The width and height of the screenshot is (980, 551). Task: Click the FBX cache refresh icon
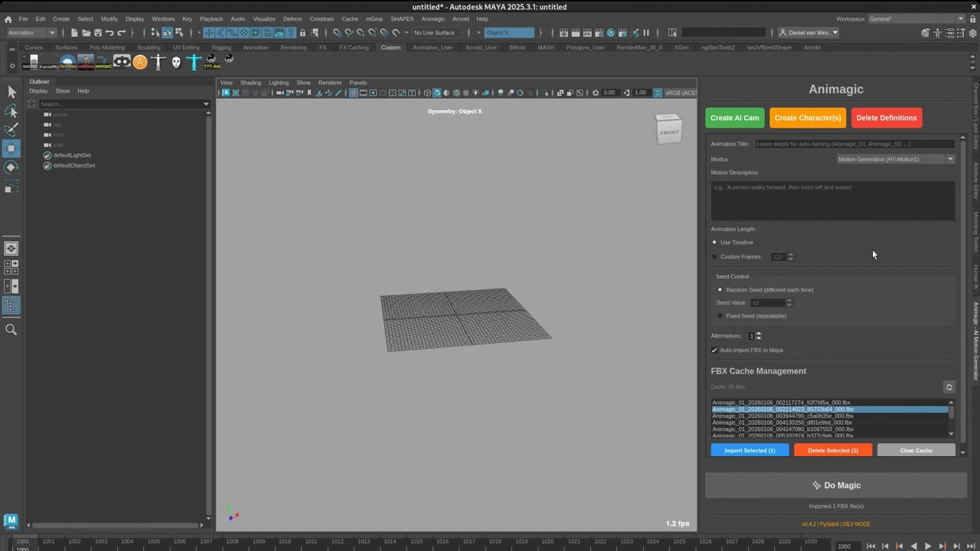(949, 387)
